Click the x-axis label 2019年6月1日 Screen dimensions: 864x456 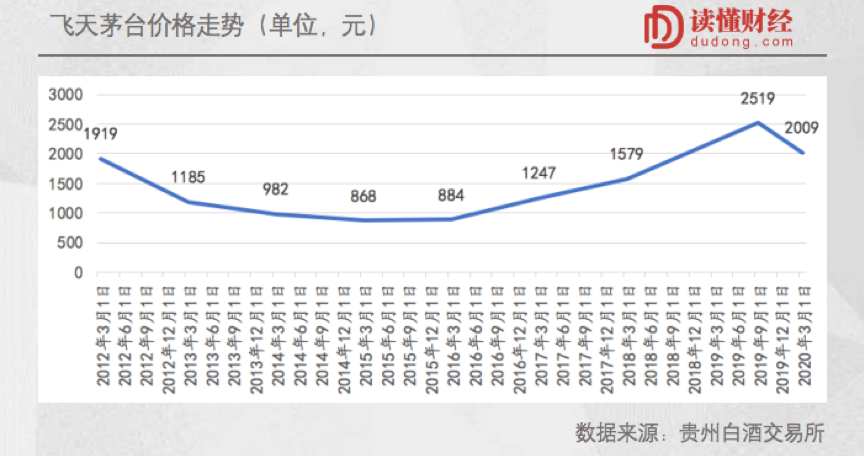point(739,335)
